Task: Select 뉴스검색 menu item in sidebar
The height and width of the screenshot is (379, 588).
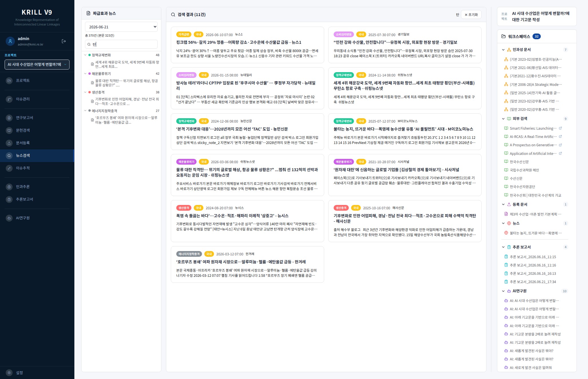Action: click(x=37, y=156)
